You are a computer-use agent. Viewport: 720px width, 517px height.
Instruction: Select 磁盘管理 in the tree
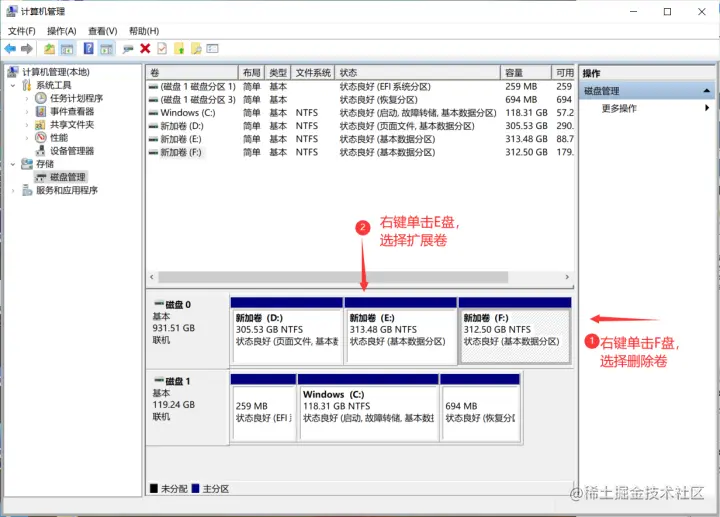click(x=68, y=177)
